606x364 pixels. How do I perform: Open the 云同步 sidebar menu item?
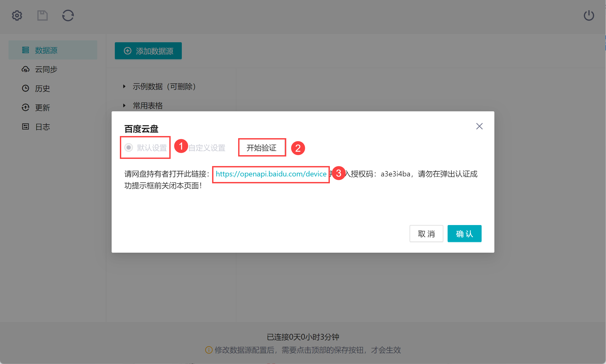point(46,69)
